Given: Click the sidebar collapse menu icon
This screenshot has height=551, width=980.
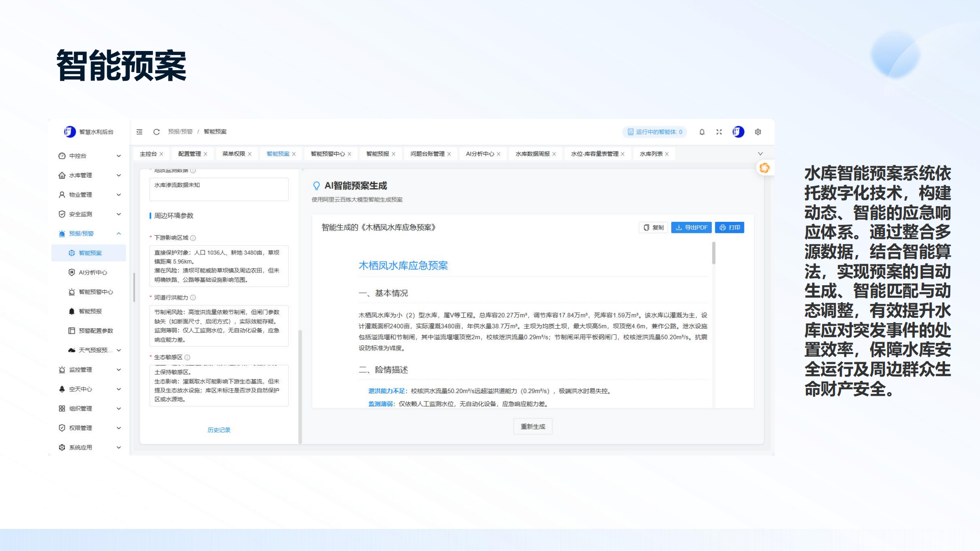Looking at the screenshot, I should point(139,132).
